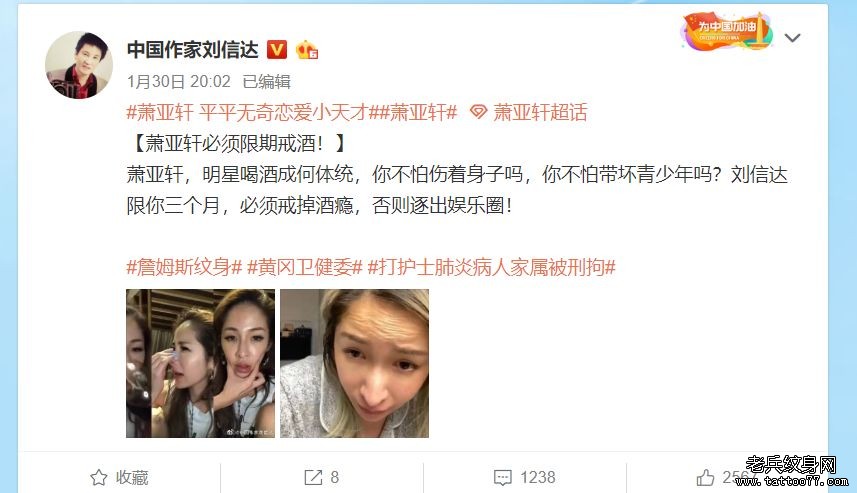
Task: Click the repost share icon
Action: (x=313, y=477)
